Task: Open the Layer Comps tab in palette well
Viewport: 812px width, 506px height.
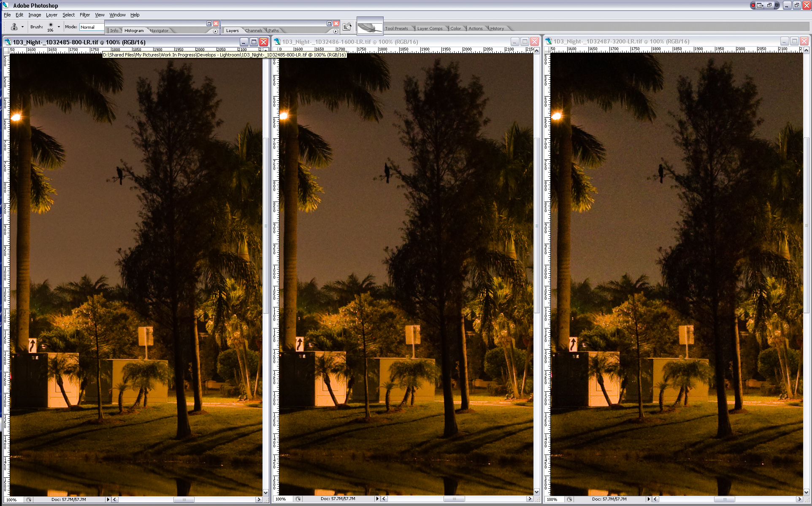Action: click(430, 29)
